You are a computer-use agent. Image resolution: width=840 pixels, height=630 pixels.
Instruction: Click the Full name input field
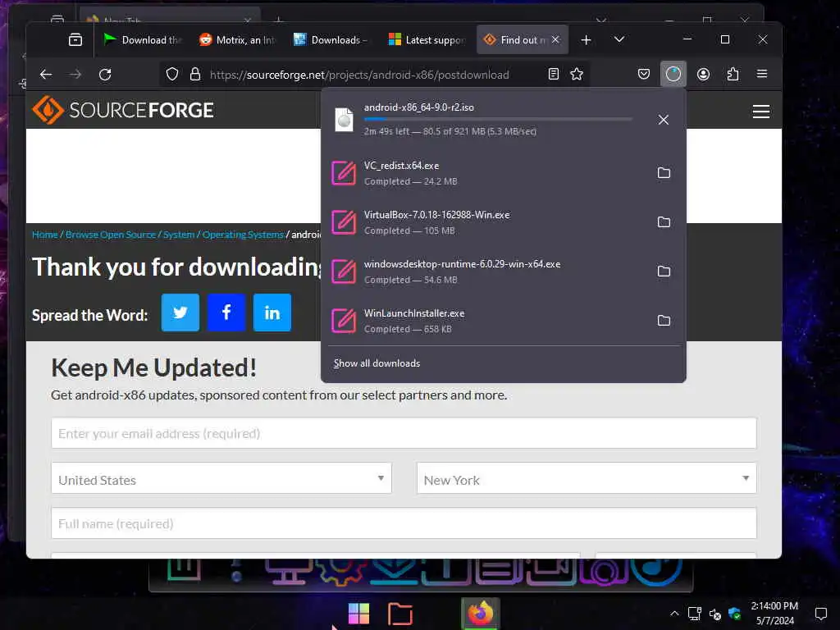click(404, 523)
